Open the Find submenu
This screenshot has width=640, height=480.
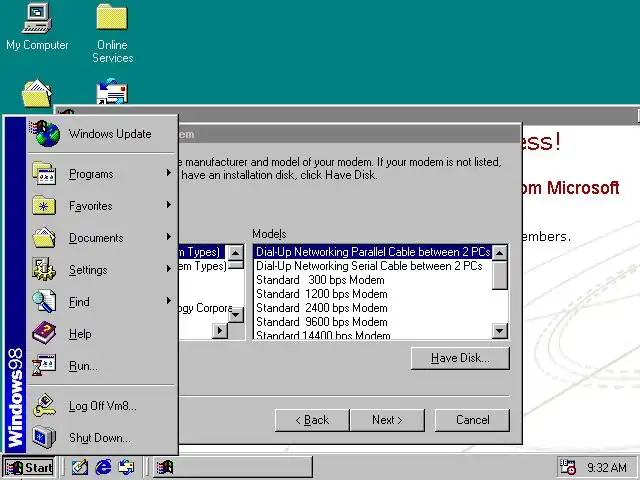[102, 302]
